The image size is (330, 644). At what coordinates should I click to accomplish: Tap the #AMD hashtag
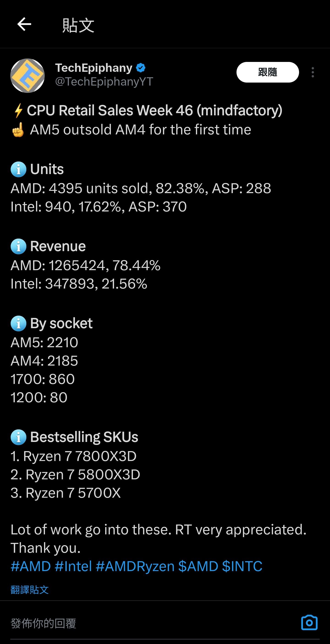click(x=31, y=566)
